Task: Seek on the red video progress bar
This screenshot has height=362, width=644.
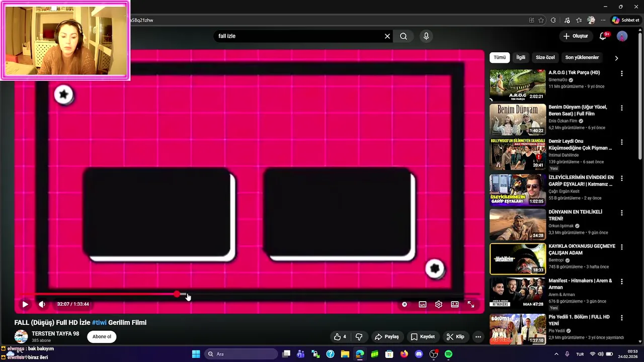Action: 249,295
